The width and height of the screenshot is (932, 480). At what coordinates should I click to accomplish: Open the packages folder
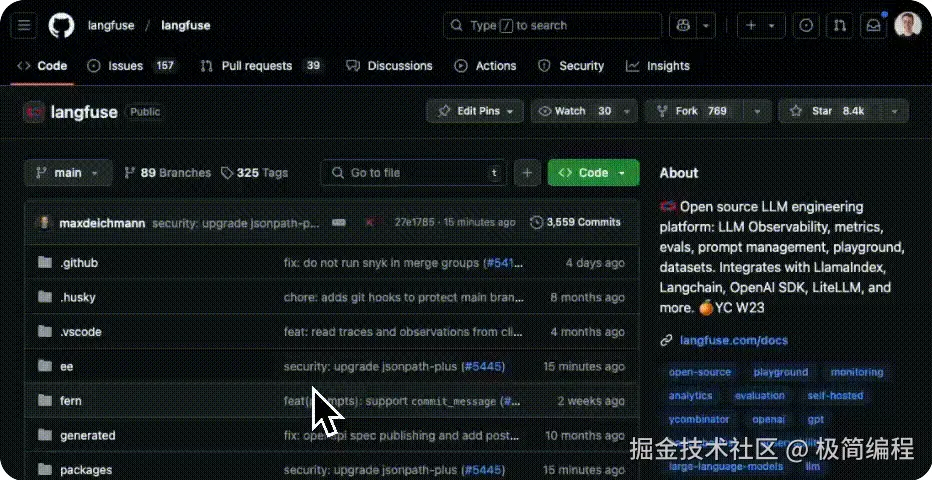(86, 470)
